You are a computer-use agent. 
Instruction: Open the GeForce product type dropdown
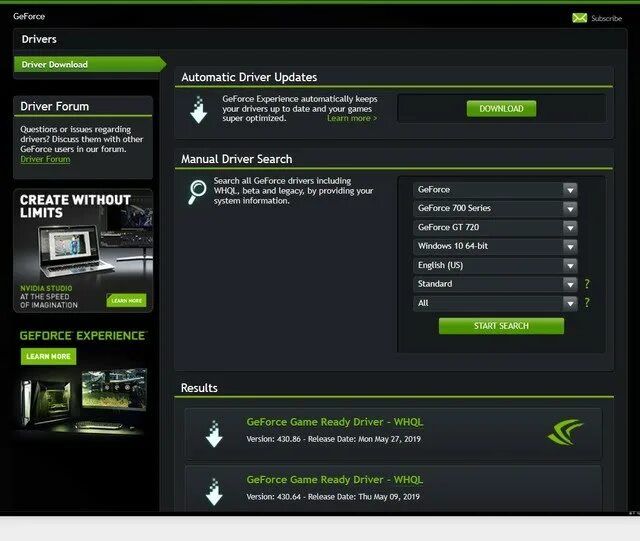coord(495,190)
